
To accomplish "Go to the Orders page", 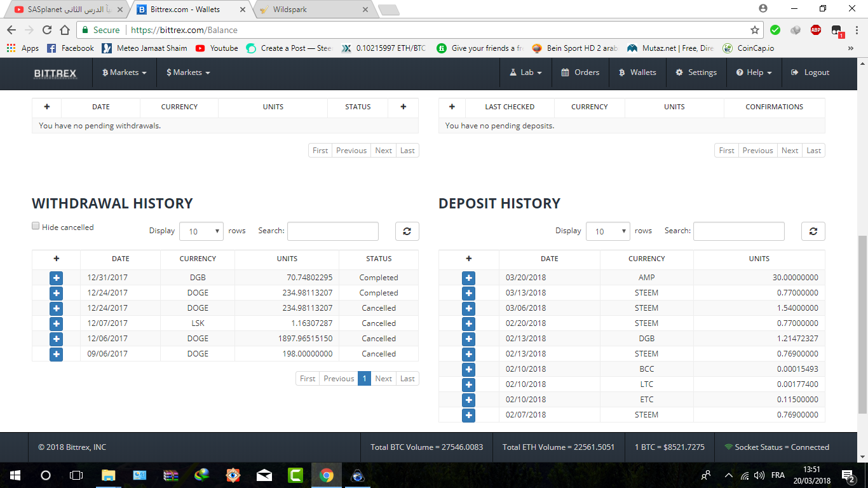I will click(x=580, y=72).
